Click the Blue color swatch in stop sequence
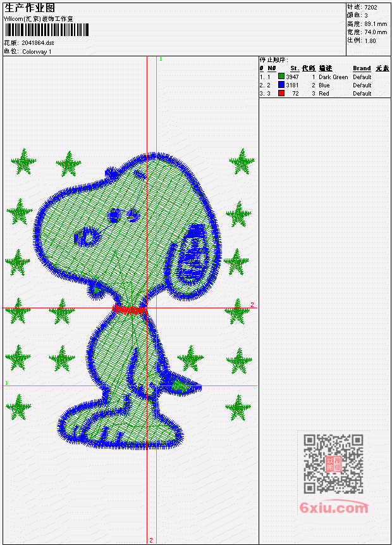This screenshot has width=392, height=545. (281, 85)
